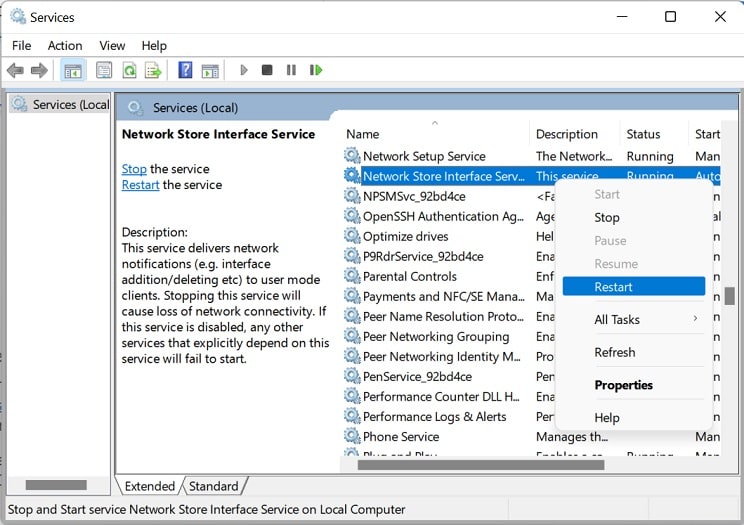Select the Network Setup Service row
The width and height of the screenshot is (744, 525).
[x=531, y=156]
